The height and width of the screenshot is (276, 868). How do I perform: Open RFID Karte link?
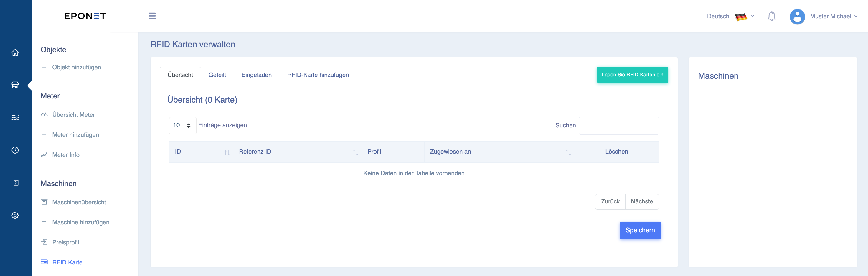67,262
